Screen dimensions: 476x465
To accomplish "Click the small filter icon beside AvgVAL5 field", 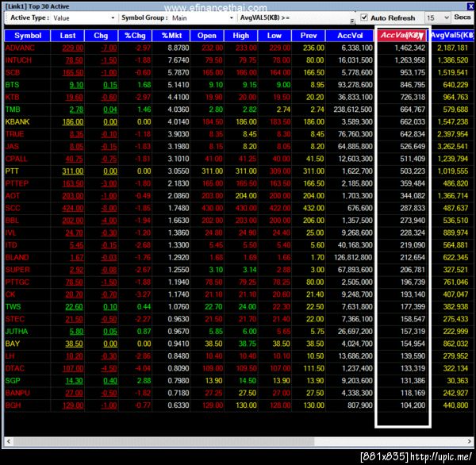I will (x=352, y=21).
